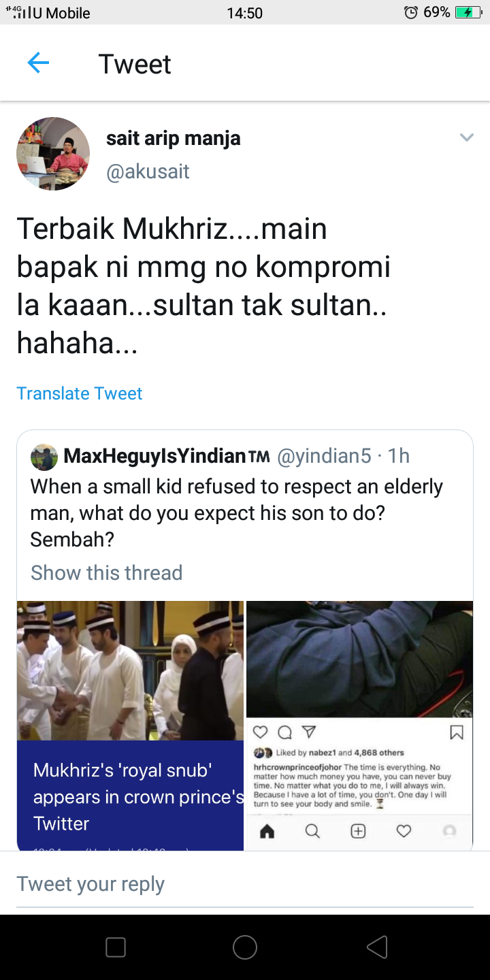Tap the back arrow icon
Screen dimensions: 490x980
[38, 63]
